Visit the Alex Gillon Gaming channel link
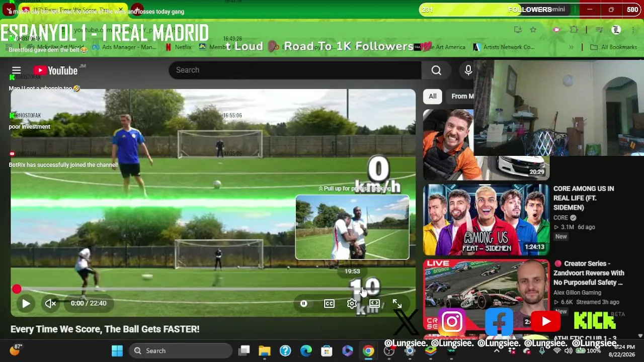The image size is (644, 362). (577, 293)
